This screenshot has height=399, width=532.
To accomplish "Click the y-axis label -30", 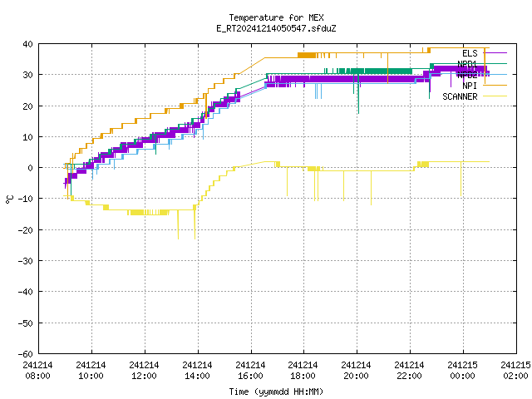I will pos(26,261).
